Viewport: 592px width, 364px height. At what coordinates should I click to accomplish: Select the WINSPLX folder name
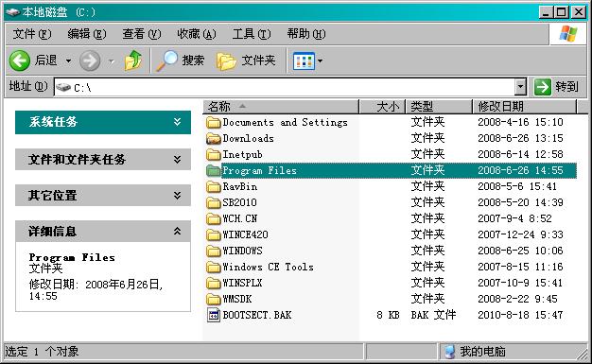242,283
